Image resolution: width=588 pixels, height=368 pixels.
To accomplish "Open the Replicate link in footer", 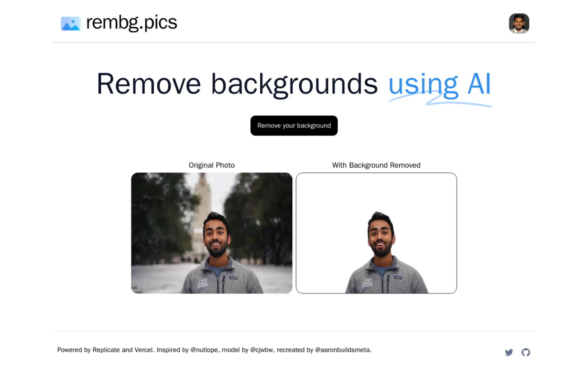I will pyautogui.click(x=106, y=350).
